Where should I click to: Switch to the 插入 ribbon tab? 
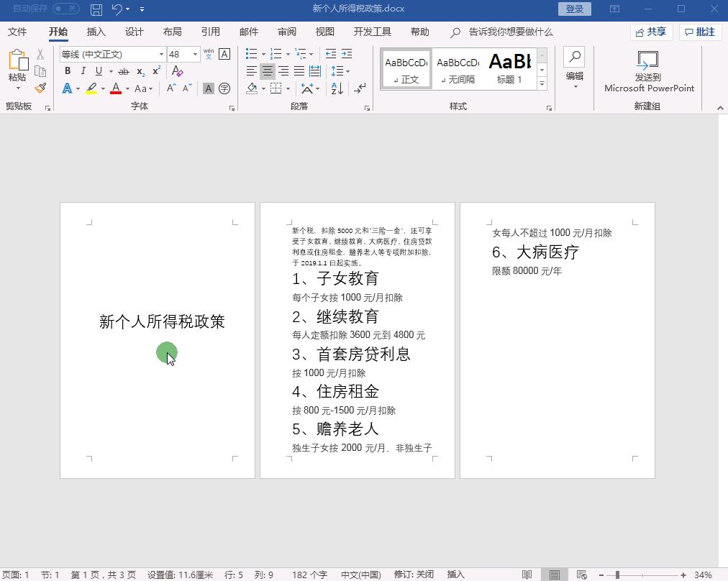(95, 32)
